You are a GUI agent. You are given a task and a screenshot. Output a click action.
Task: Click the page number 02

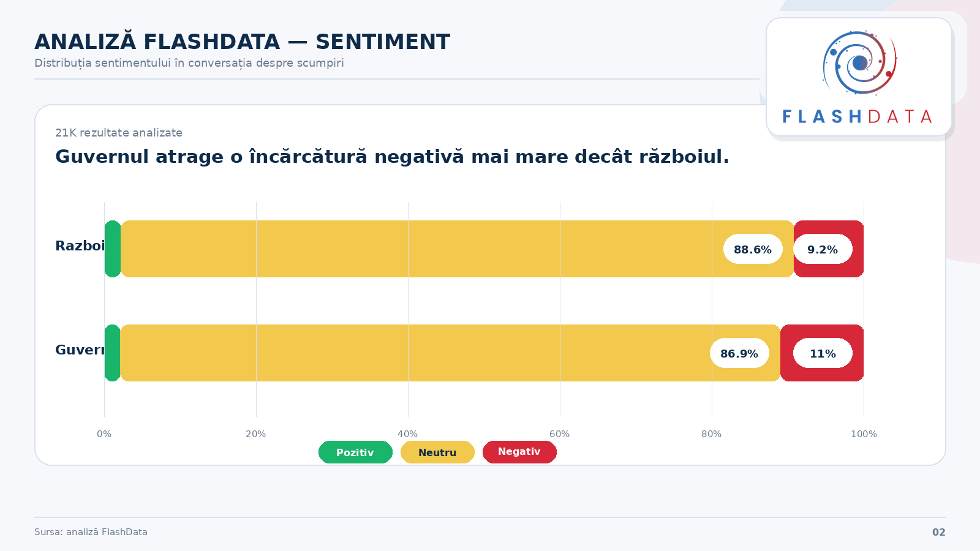coord(938,532)
